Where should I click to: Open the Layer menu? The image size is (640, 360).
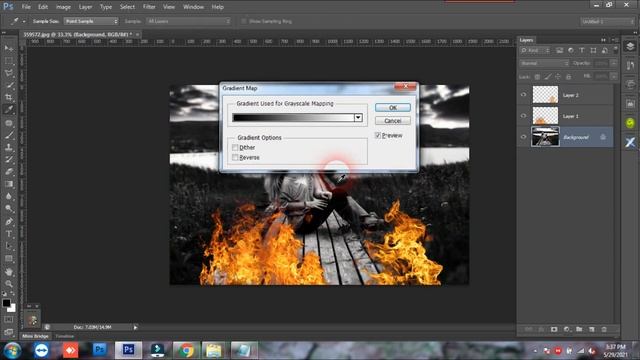[x=85, y=7]
